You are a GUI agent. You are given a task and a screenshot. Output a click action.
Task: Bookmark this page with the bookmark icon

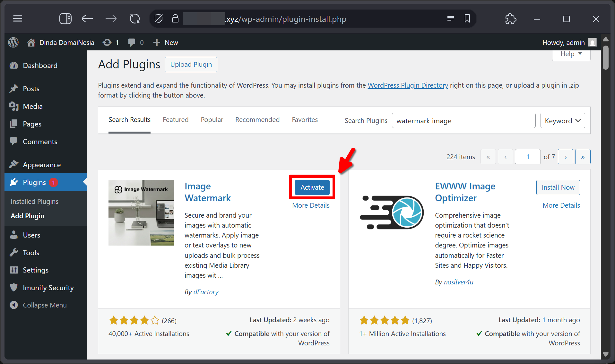point(467,19)
